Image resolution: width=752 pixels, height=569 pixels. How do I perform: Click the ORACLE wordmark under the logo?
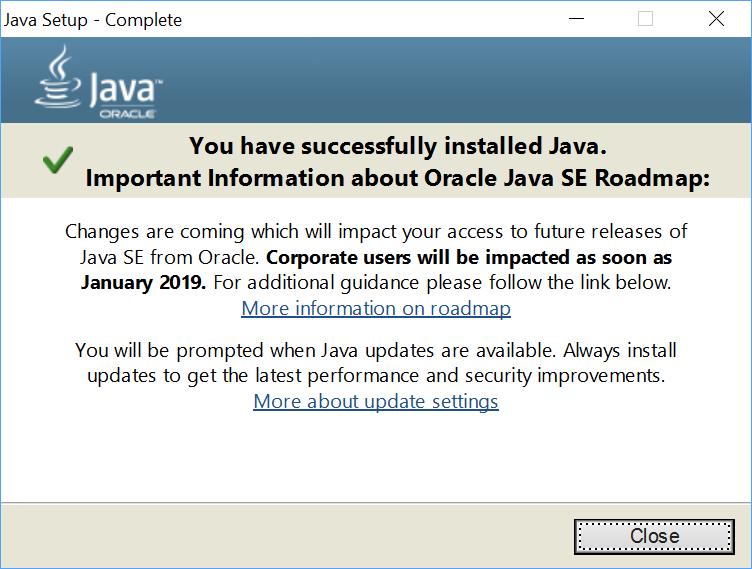tap(127, 114)
